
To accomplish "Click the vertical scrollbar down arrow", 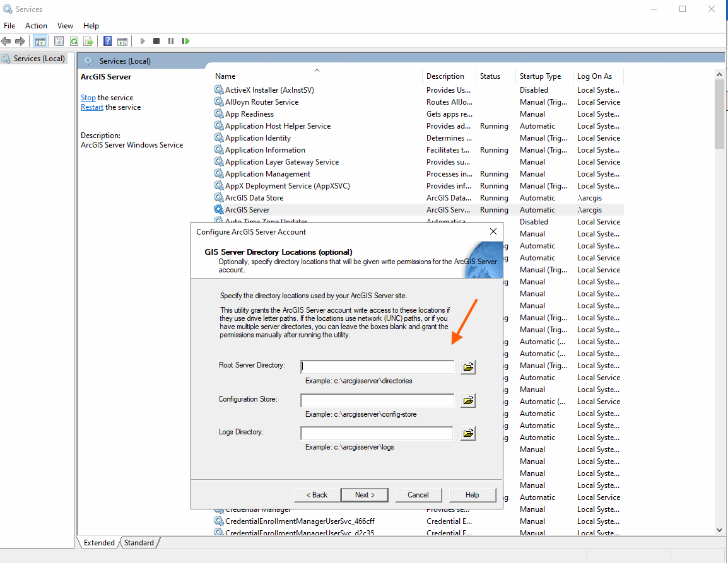I will (x=720, y=531).
